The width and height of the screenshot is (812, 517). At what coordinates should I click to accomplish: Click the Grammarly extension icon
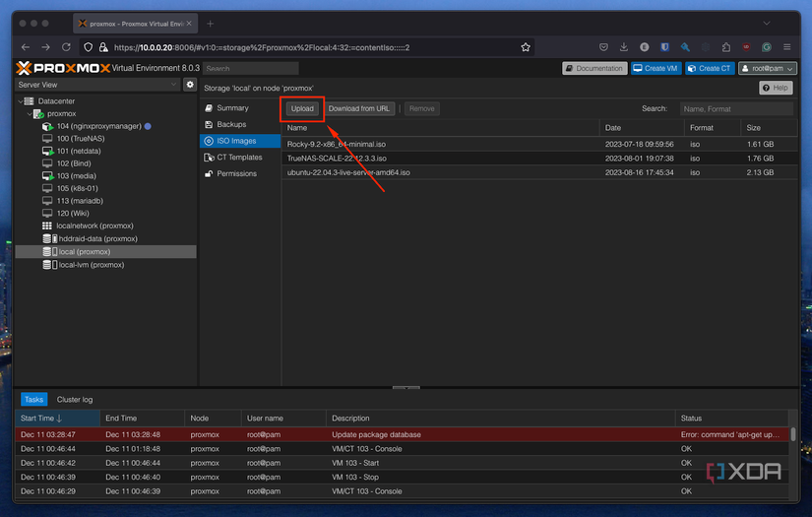(767, 47)
